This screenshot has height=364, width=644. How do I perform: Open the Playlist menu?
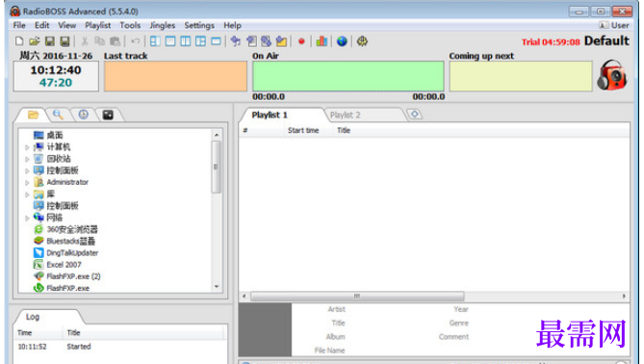pos(98,25)
